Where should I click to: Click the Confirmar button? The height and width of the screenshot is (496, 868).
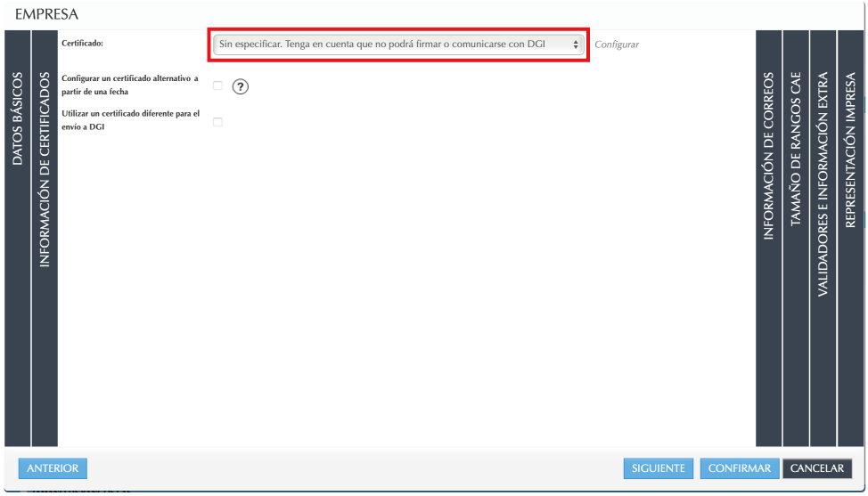point(739,468)
